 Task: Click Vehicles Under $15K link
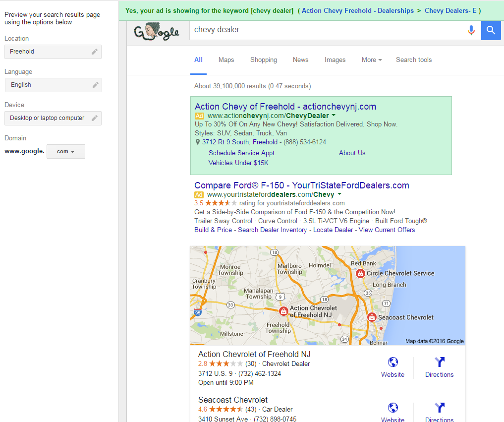tap(238, 163)
